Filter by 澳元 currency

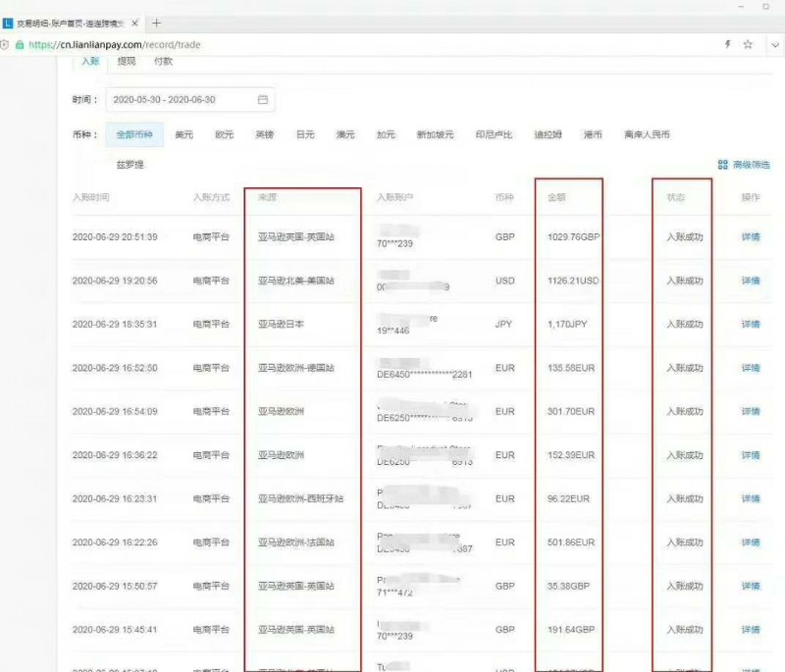tap(345, 134)
